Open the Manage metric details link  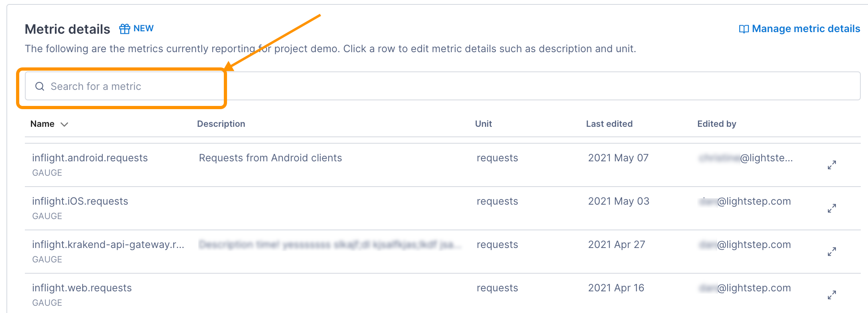tap(805, 29)
